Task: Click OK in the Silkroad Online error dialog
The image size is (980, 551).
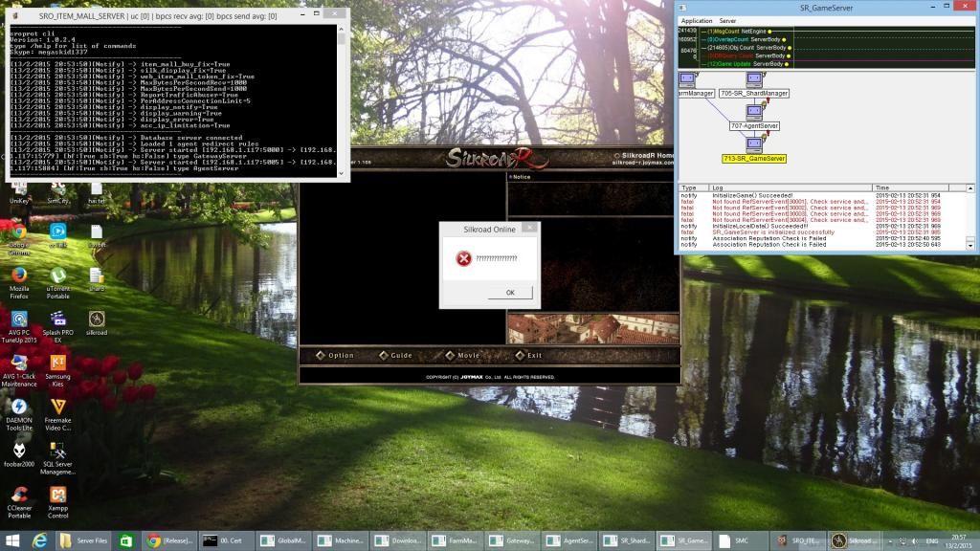Action: tap(509, 293)
